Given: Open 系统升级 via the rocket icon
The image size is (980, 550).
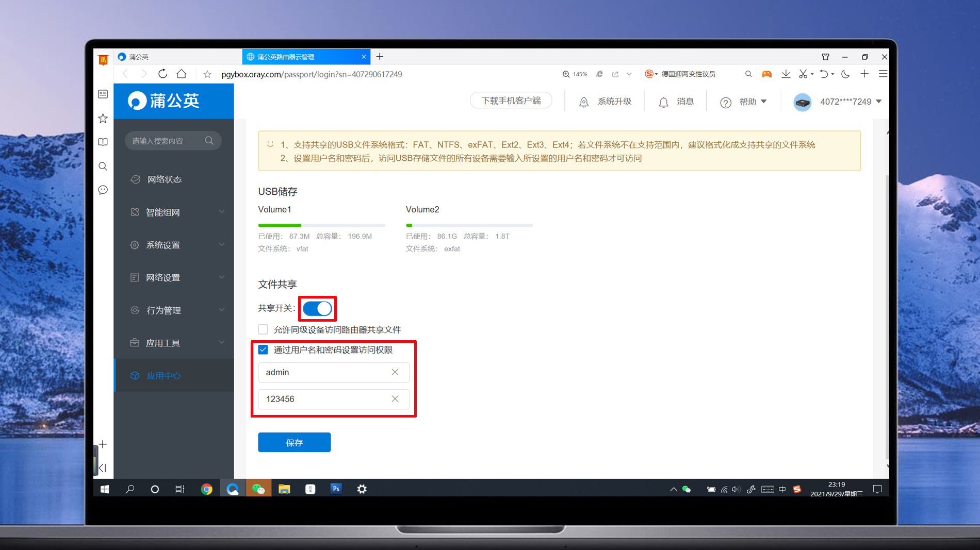Looking at the screenshot, I should pos(583,102).
